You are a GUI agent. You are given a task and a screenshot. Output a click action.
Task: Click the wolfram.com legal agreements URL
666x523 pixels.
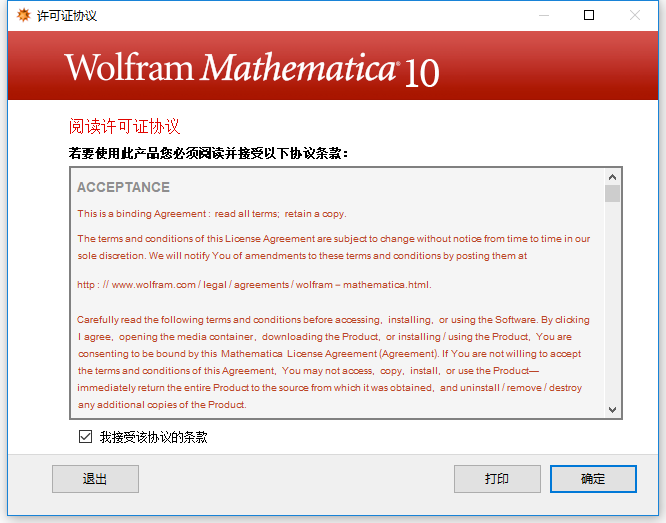tap(254, 285)
